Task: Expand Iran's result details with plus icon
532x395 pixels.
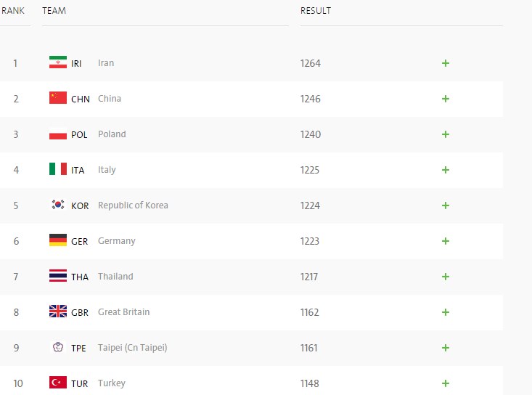Action: click(x=446, y=63)
